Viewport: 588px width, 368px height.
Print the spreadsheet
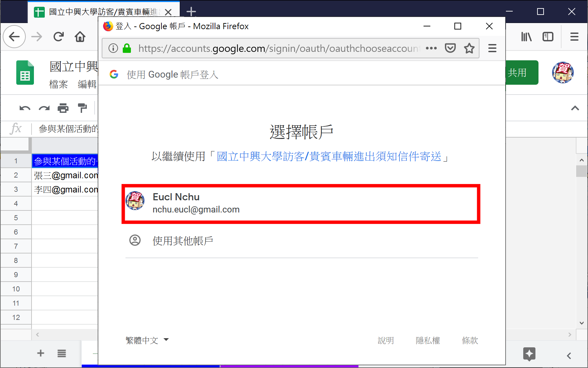coord(63,108)
